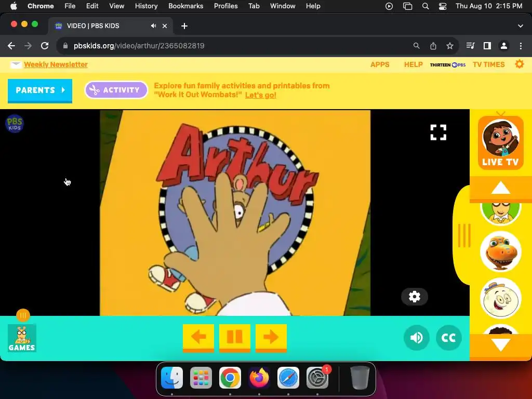
Task: Go back in browser history
Action: point(11,46)
